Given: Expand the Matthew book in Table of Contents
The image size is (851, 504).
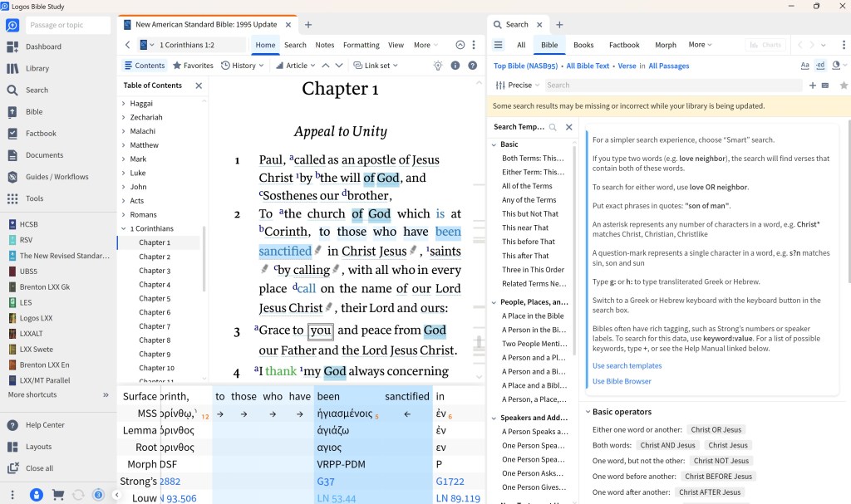Looking at the screenshot, I should (124, 145).
